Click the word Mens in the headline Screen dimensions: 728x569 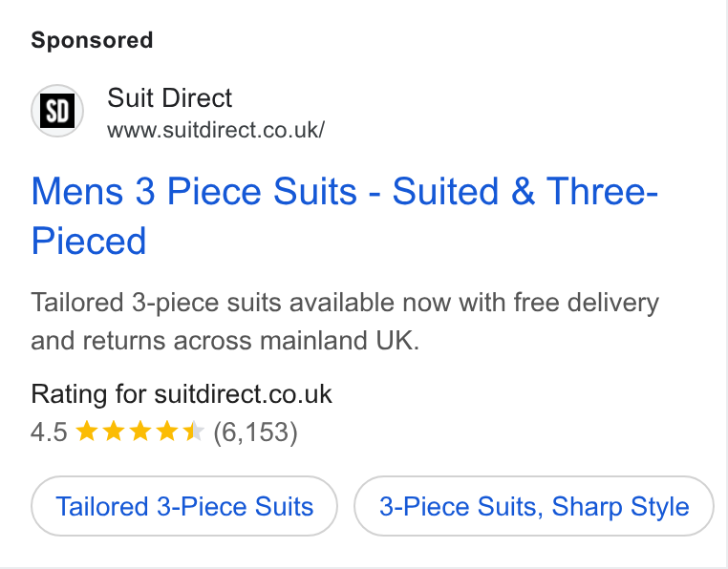pos(77,191)
